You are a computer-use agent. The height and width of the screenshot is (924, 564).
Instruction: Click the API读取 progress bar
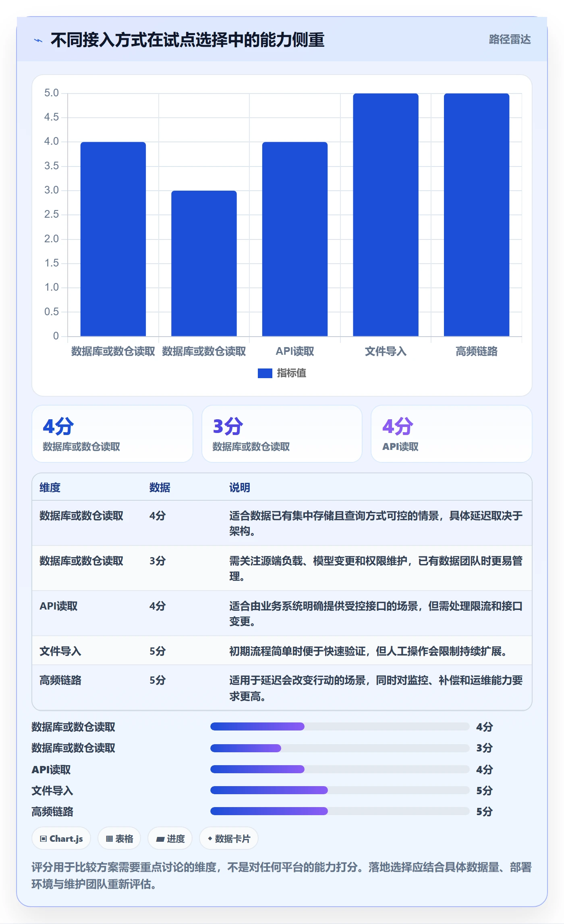point(340,769)
